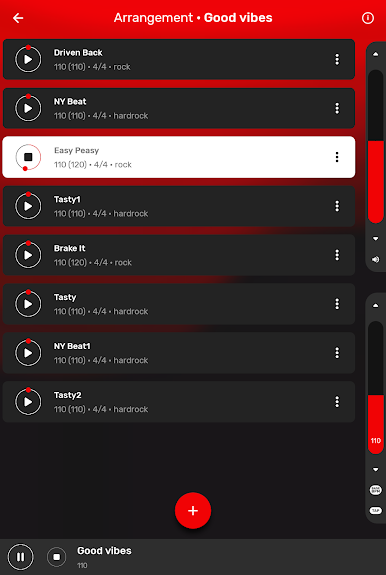Lower tempo with the BPM down arrow
The width and height of the screenshot is (386, 575).
pos(375,469)
